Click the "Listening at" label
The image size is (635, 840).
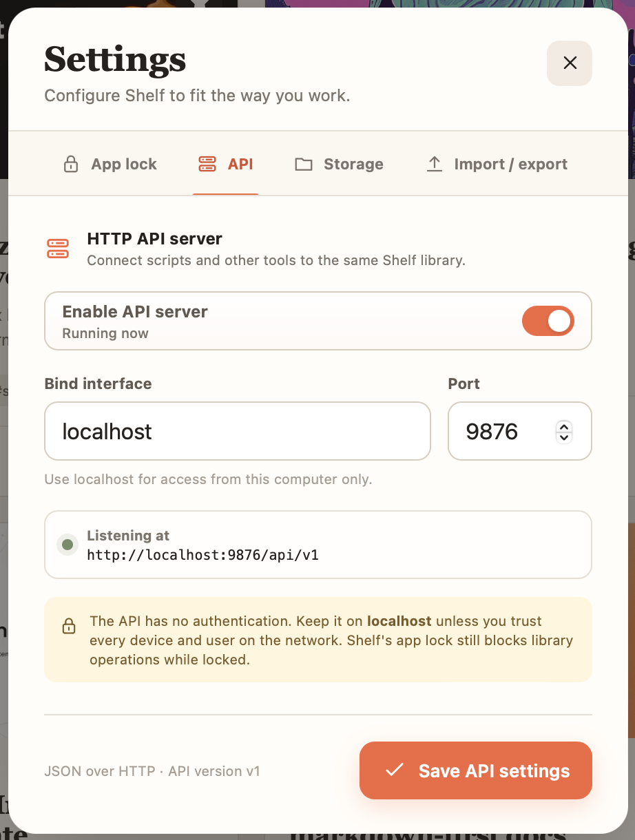(128, 535)
